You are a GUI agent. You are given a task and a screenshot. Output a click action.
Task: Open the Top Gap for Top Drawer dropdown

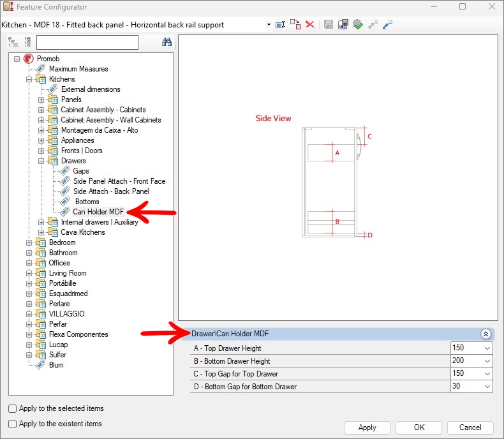487,374
